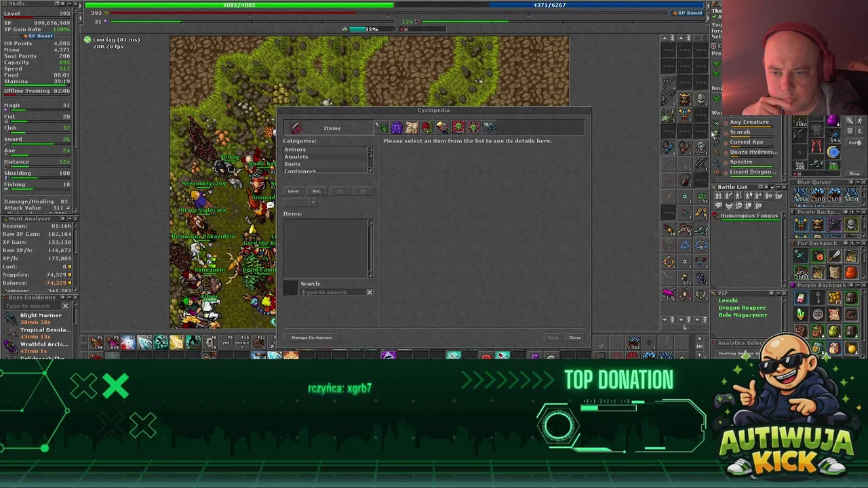Open the Houses tab in Cyclopedia
The width and height of the screenshot is (868, 488).
[427, 127]
